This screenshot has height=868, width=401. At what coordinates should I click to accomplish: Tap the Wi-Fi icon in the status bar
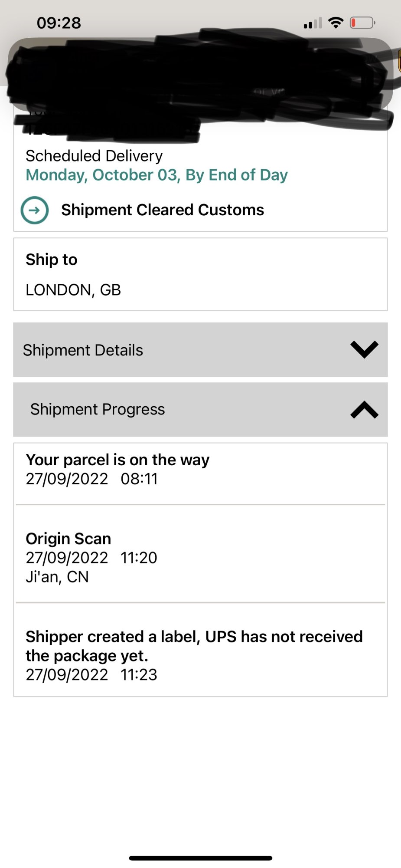coord(336,23)
